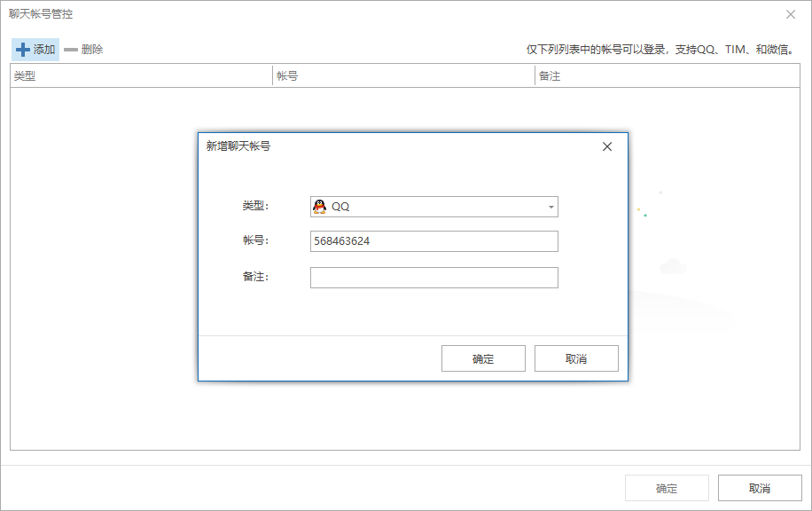Click the 帐号 column header
The height and width of the screenshot is (511, 812).
[403, 75]
